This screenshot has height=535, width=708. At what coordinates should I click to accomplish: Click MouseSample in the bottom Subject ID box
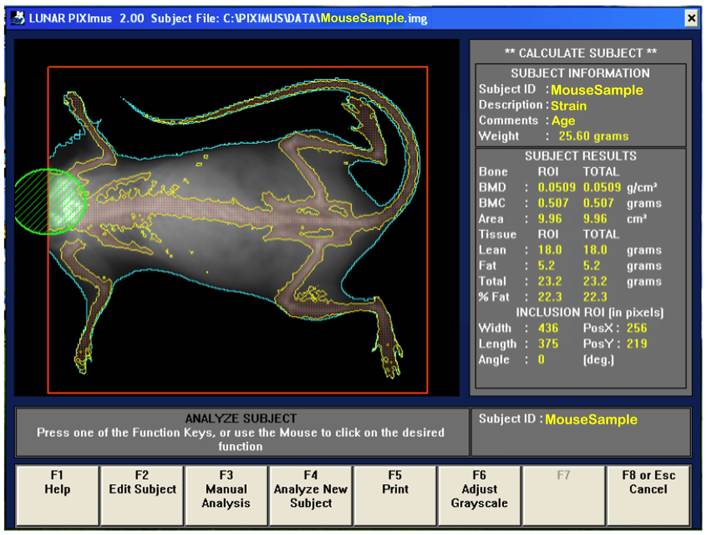591,419
